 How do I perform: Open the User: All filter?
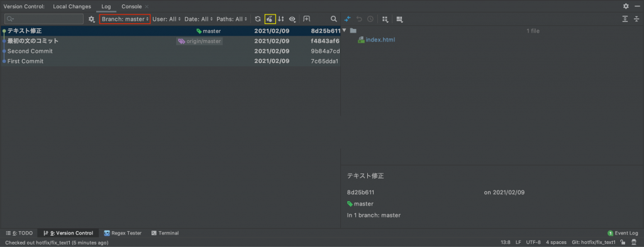166,19
